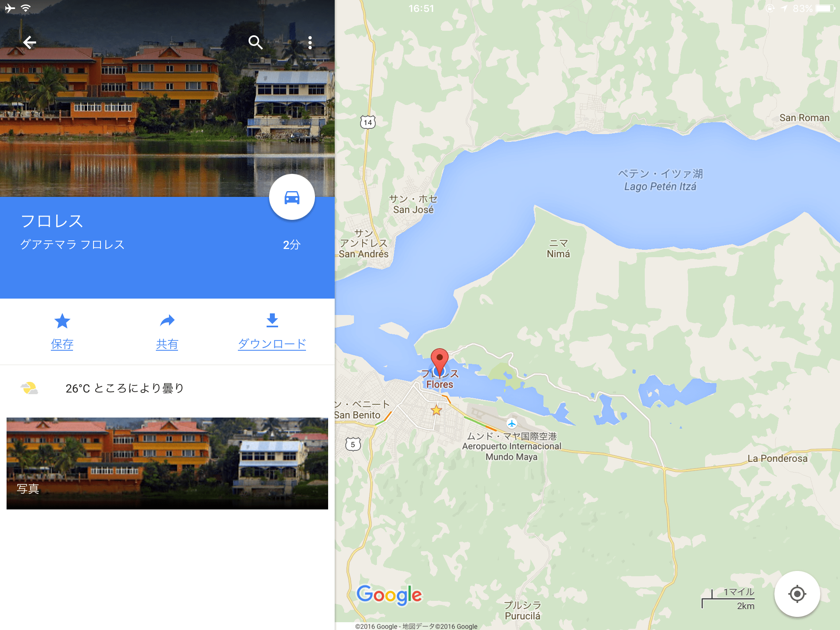Tap the star save icon
Screen dimensions: 840x630
pos(62,321)
